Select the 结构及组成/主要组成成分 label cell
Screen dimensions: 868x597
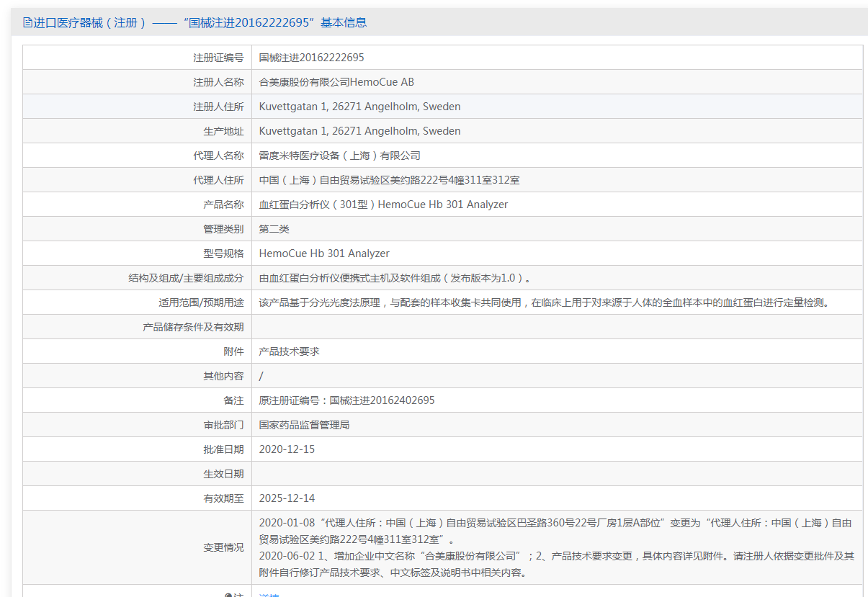click(x=137, y=278)
